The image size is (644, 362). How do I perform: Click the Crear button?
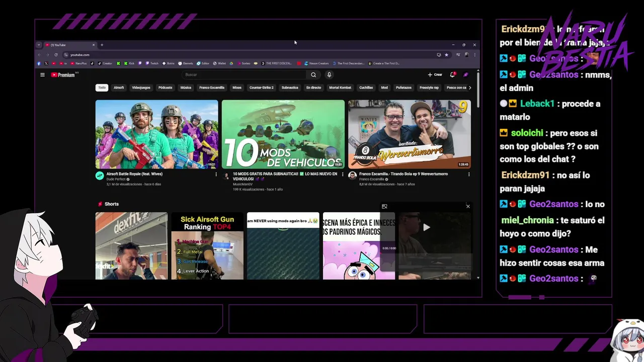click(x=435, y=74)
